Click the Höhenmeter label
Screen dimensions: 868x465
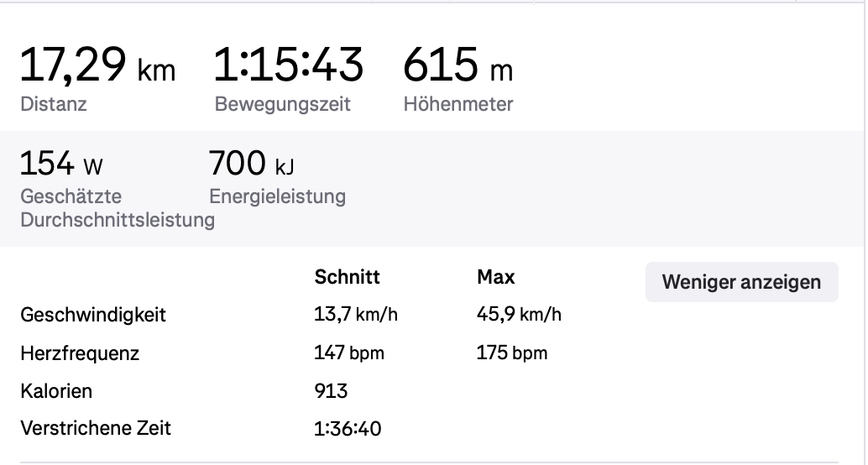pyautogui.click(x=458, y=105)
